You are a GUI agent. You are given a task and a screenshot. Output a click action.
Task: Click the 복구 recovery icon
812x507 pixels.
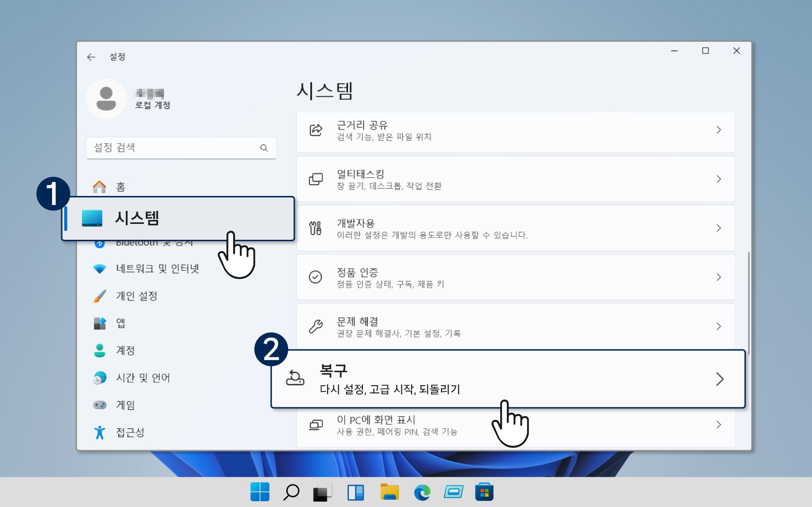295,378
